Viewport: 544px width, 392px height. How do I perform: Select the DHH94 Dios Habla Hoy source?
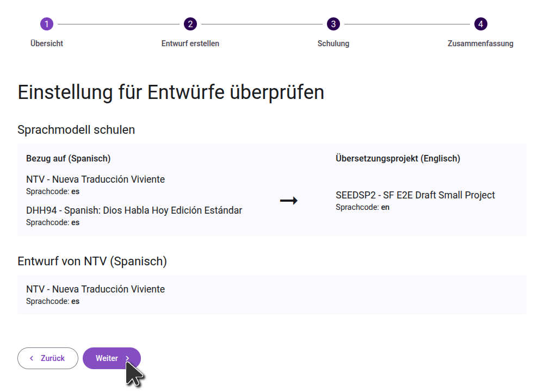pyautogui.click(x=134, y=210)
